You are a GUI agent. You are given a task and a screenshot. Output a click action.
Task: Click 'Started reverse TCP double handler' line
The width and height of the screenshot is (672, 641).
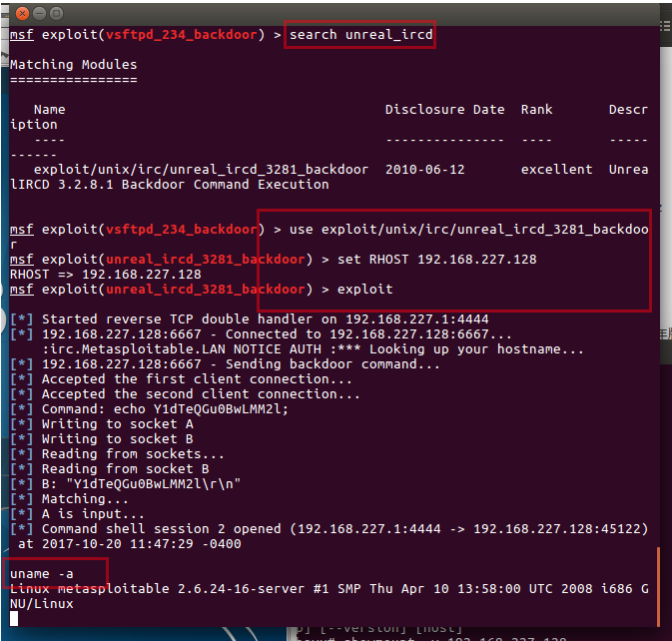tap(250, 320)
